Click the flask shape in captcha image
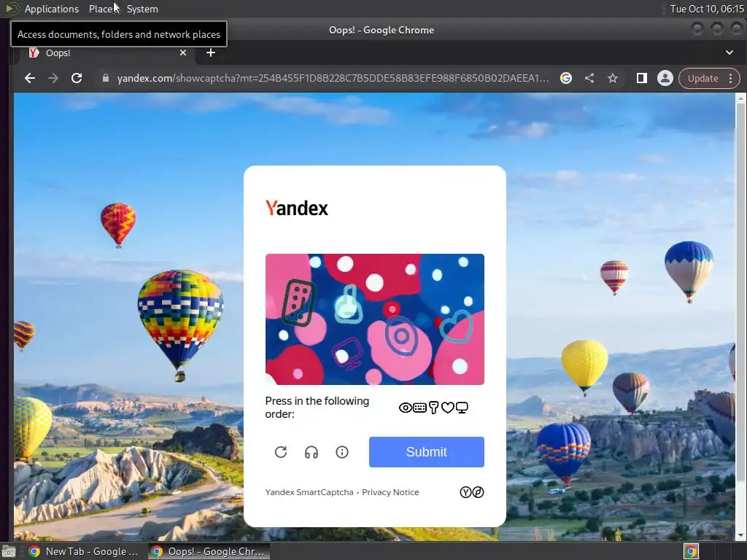747x560 pixels. click(349, 304)
